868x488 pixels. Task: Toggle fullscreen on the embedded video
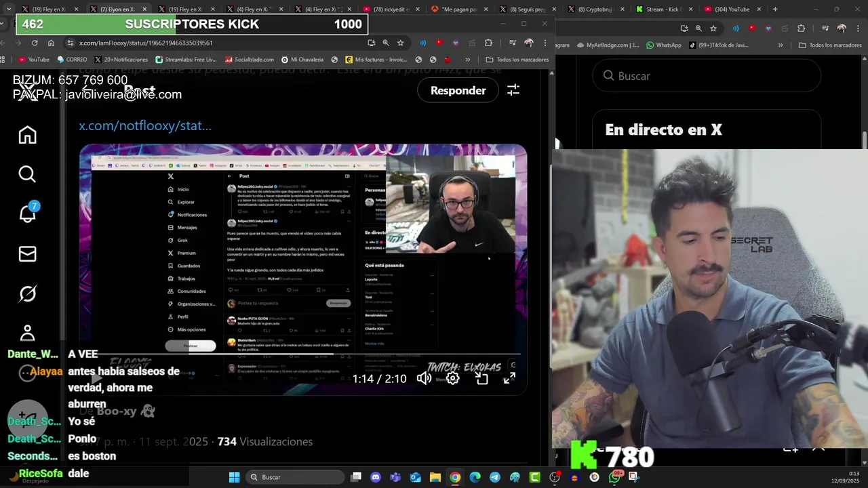pyautogui.click(x=509, y=378)
